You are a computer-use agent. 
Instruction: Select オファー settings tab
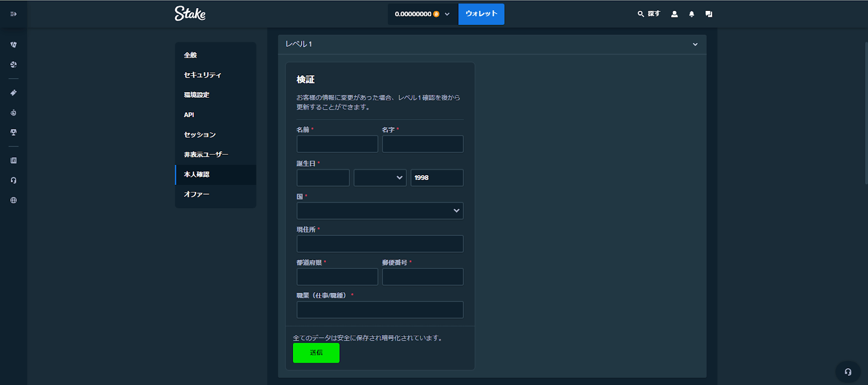(215, 194)
